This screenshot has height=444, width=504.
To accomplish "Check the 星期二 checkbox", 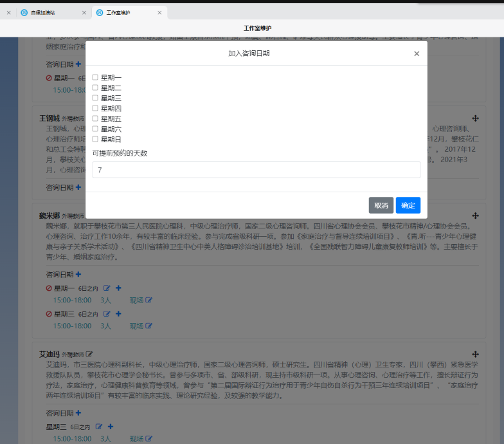I will click(95, 88).
